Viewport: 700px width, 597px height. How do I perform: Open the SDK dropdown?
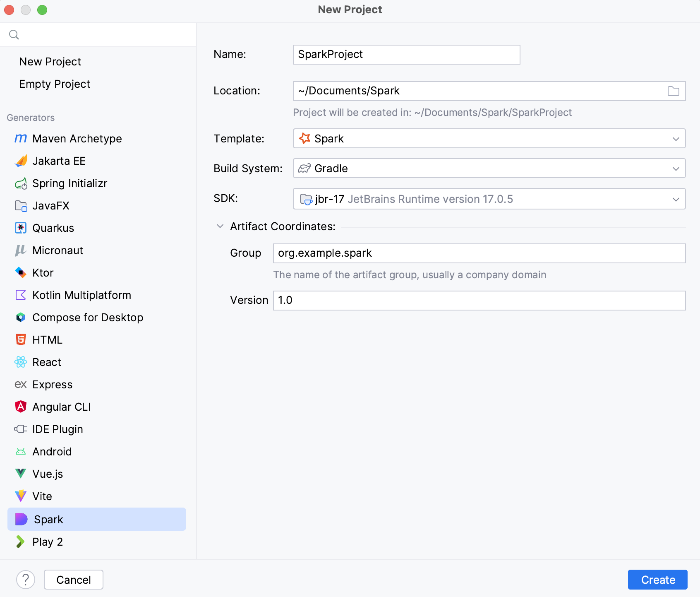tap(489, 199)
